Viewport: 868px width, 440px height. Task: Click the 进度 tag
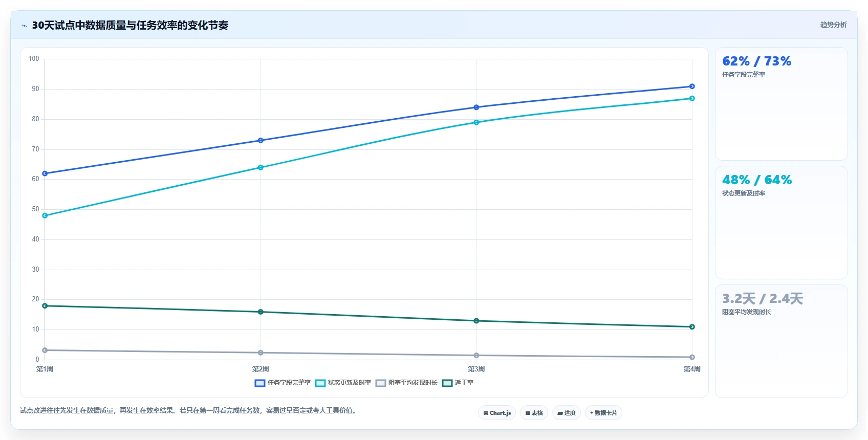567,413
